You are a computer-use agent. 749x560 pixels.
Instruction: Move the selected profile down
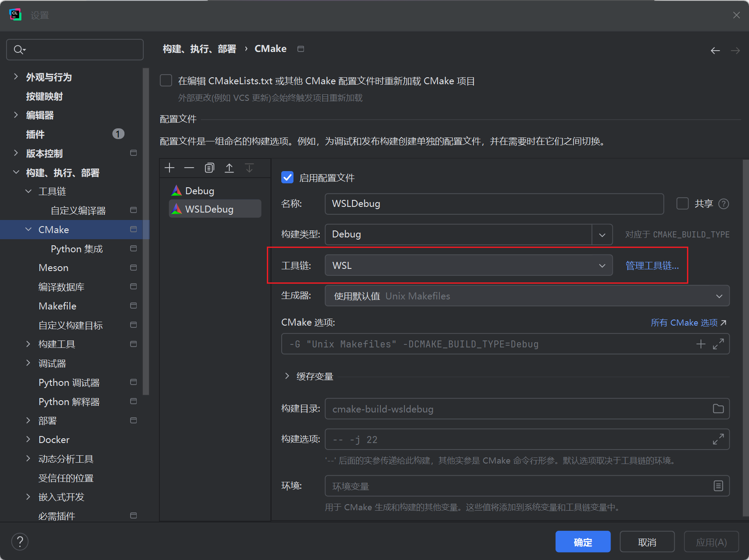tap(249, 168)
